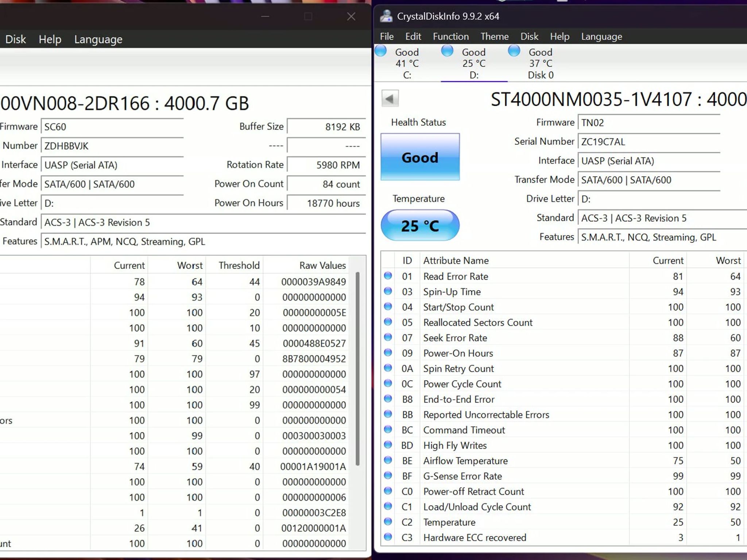Click status icon for Hardware ECC recovered row
The image size is (747, 560).
pyautogui.click(x=388, y=537)
